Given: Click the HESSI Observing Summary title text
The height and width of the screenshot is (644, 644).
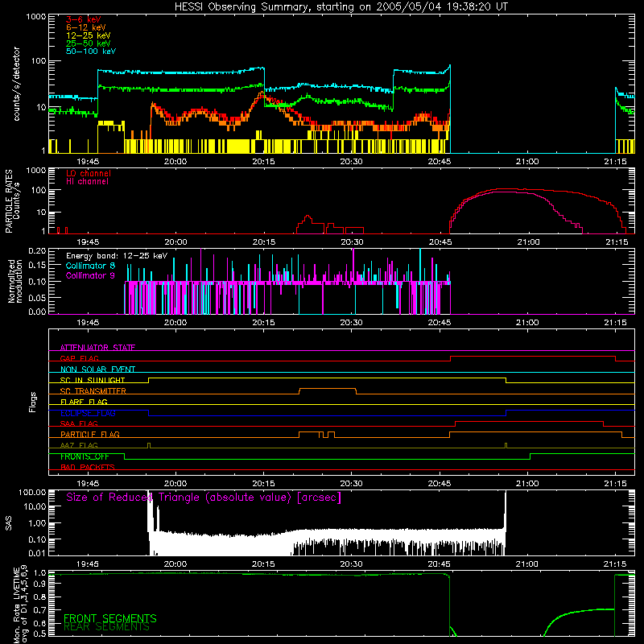Looking at the screenshot, I should pos(341,7).
